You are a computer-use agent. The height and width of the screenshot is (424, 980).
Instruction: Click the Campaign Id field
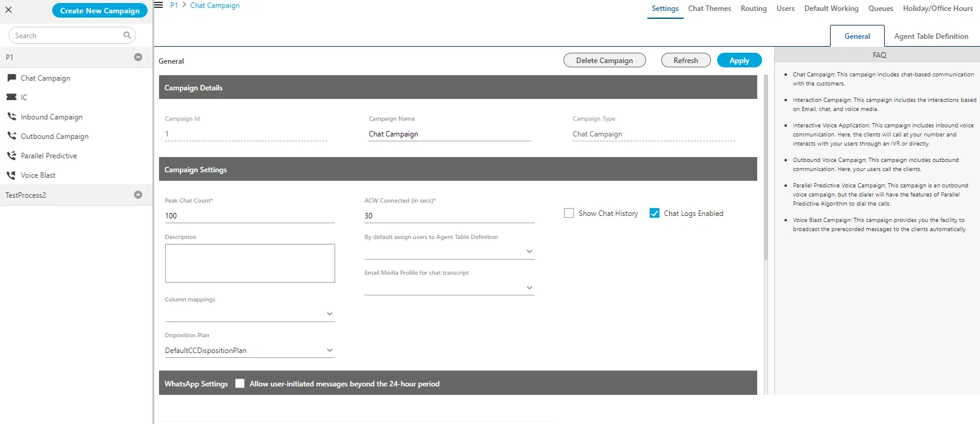[x=246, y=134]
